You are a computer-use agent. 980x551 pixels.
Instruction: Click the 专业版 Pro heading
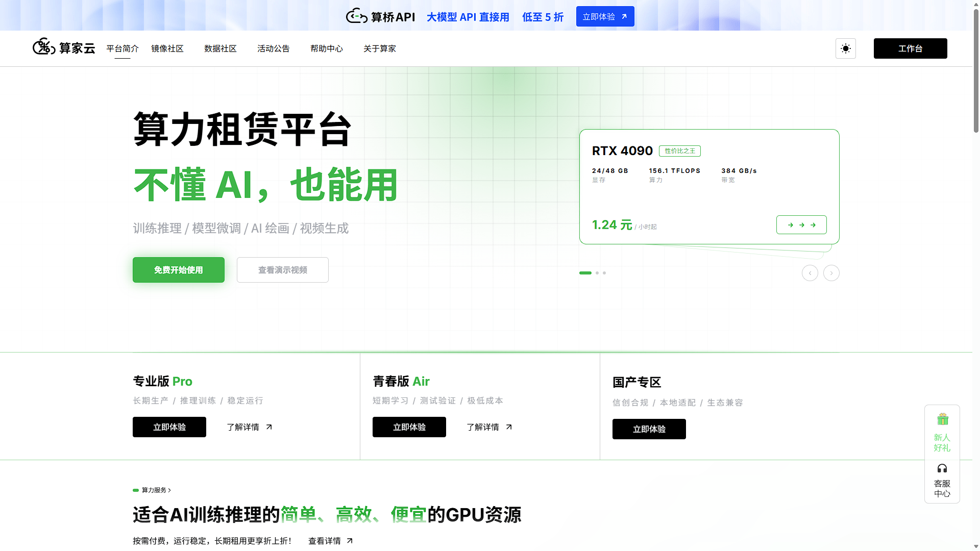click(x=162, y=381)
